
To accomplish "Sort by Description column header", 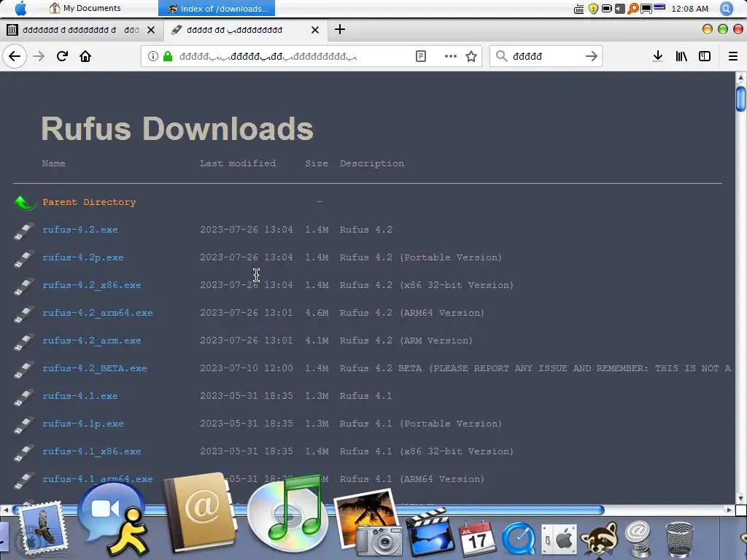I will pyautogui.click(x=372, y=163).
